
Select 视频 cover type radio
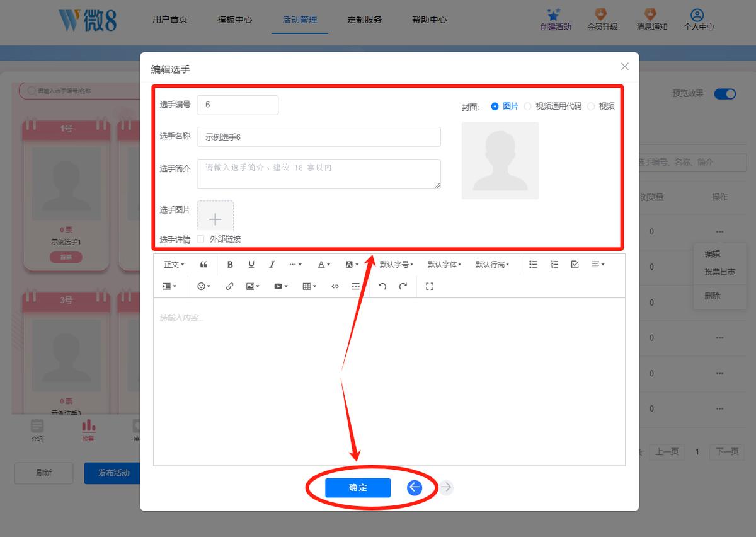590,107
